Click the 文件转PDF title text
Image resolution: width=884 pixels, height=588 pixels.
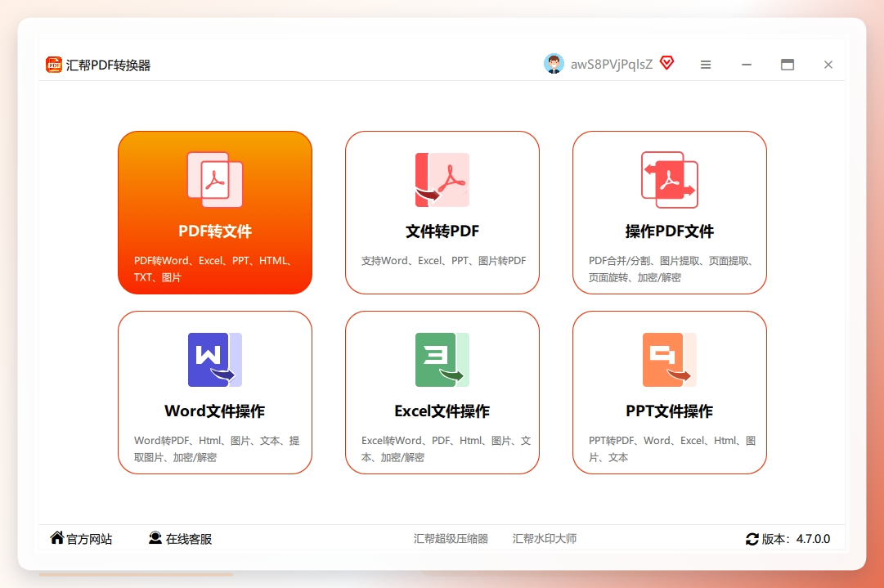442,231
